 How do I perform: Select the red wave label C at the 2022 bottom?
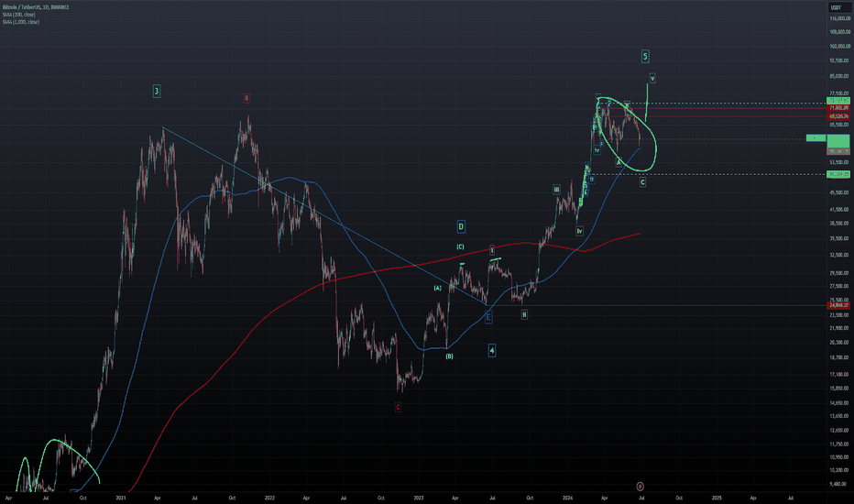398,407
